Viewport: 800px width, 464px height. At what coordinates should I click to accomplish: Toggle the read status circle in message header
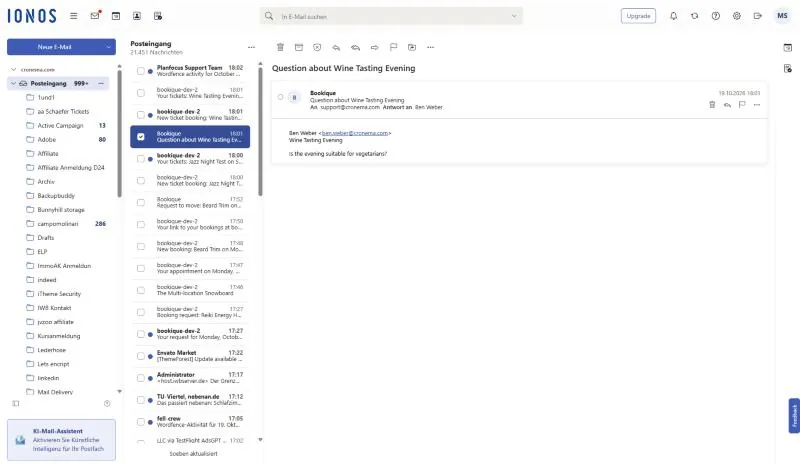[x=280, y=97]
